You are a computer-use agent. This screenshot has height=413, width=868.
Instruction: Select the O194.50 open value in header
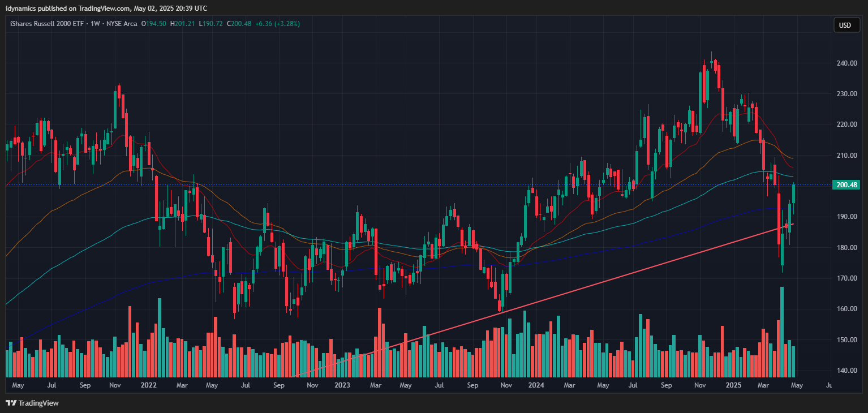pos(154,24)
